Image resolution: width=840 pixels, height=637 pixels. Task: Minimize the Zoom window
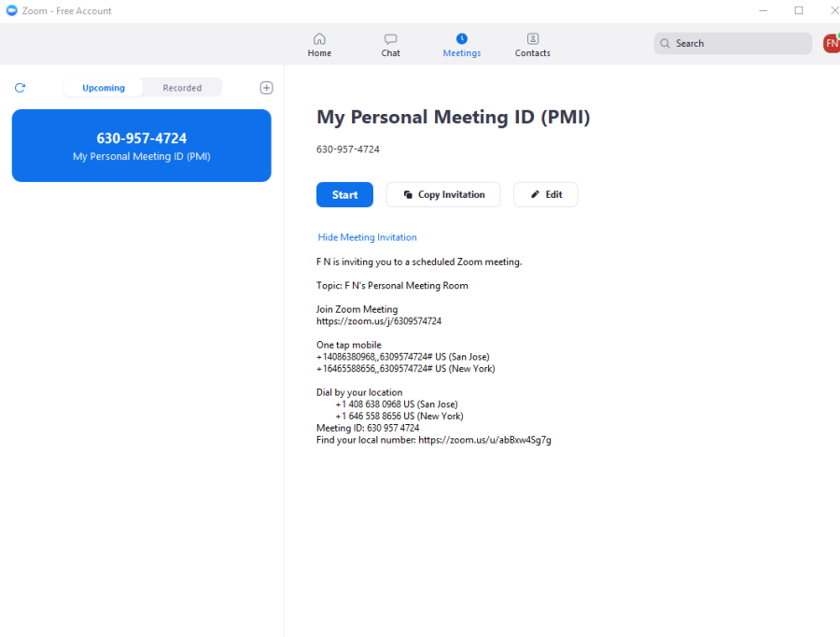(763, 10)
